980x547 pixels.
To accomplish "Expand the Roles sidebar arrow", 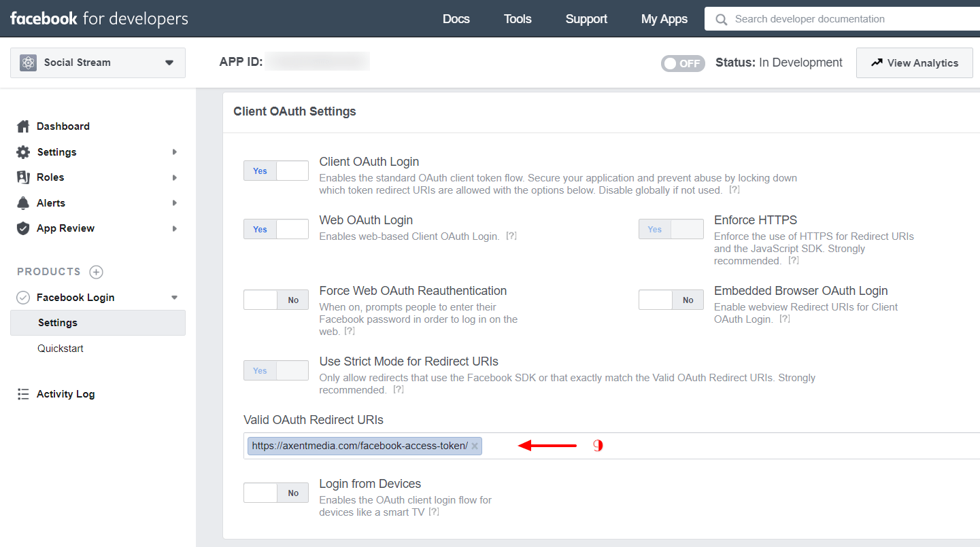I will click(175, 177).
